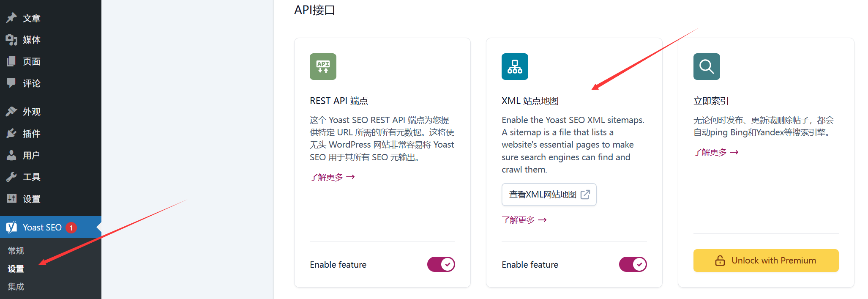
Task: Select the 集成 submenu under Yoast SEO
Action: (16, 287)
